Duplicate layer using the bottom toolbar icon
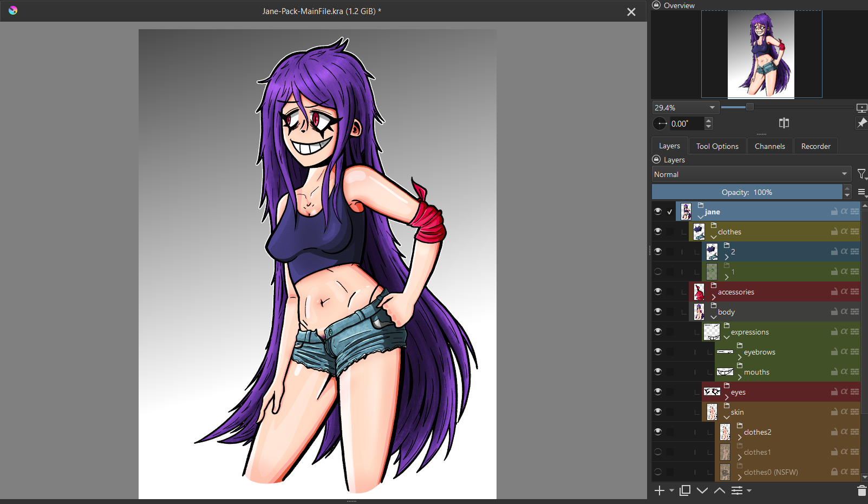The height and width of the screenshot is (504, 868). tap(685, 490)
